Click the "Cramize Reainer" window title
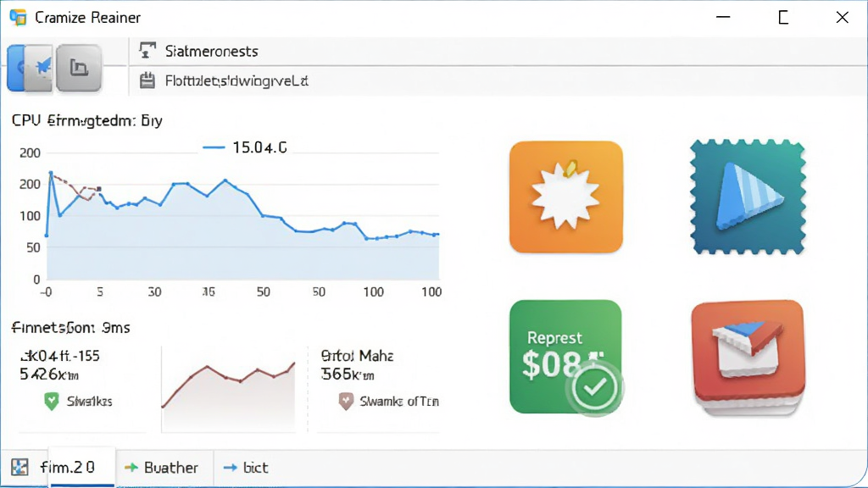 (87, 18)
